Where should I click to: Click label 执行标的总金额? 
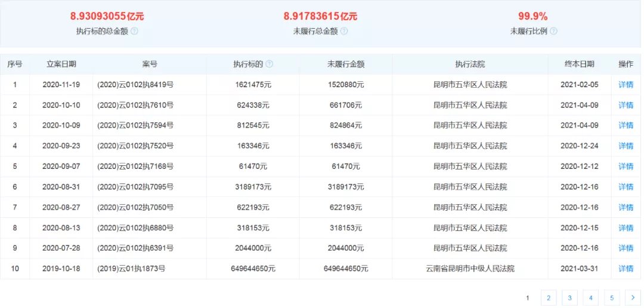pos(103,31)
